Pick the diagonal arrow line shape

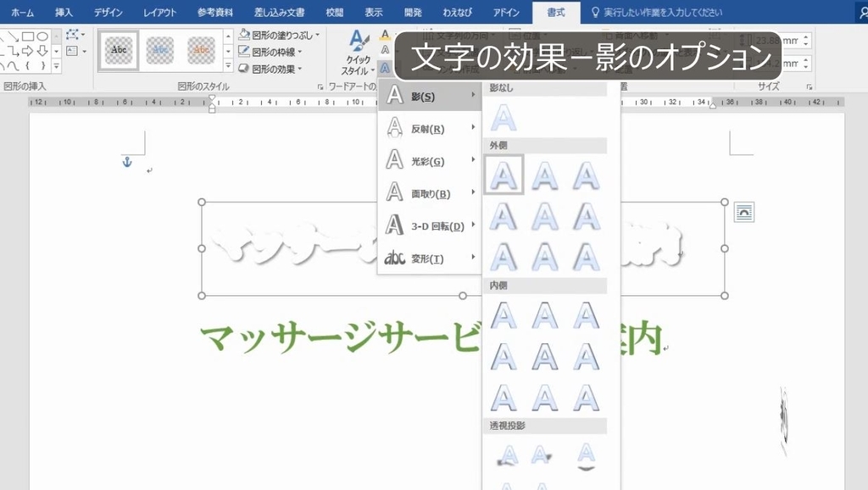(x=14, y=36)
